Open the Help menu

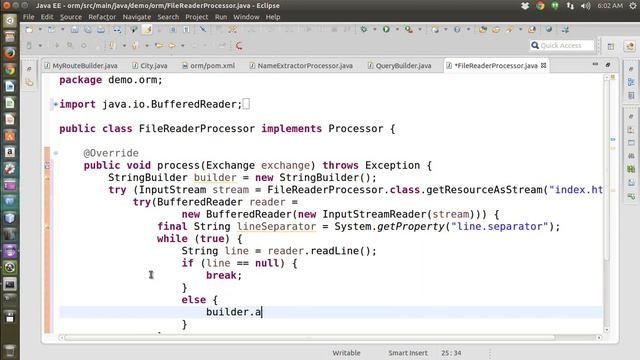[273, 17]
